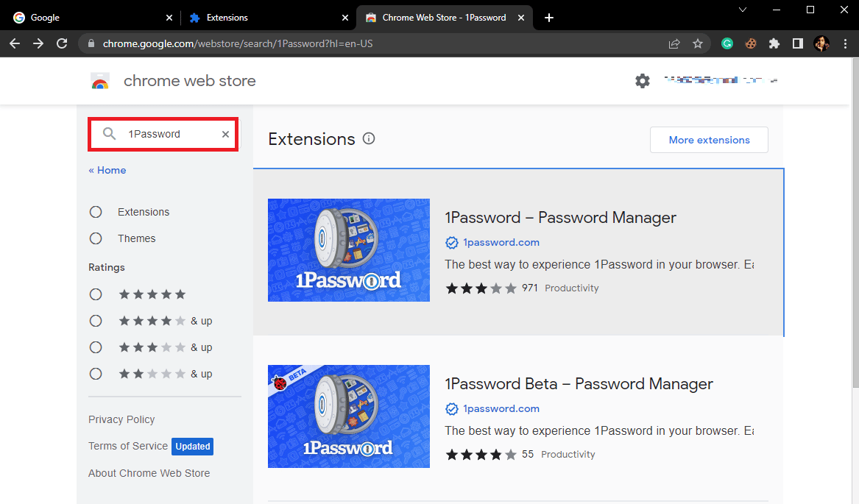Switch to the Google tab
This screenshot has width=859, height=504.
pos(92,18)
